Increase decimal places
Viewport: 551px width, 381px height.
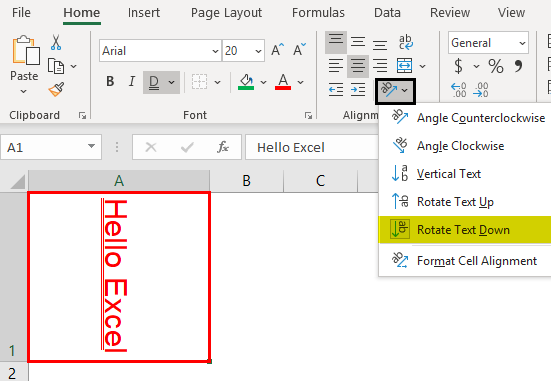point(459,90)
